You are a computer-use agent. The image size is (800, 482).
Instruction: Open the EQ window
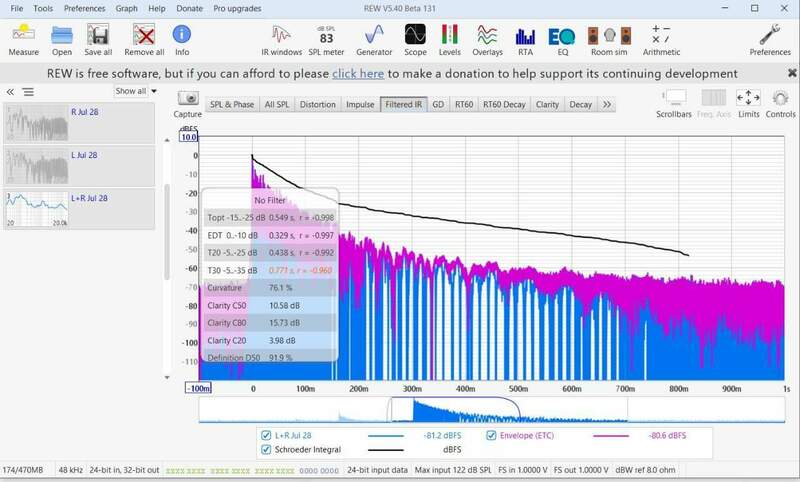click(x=562, y=40)
